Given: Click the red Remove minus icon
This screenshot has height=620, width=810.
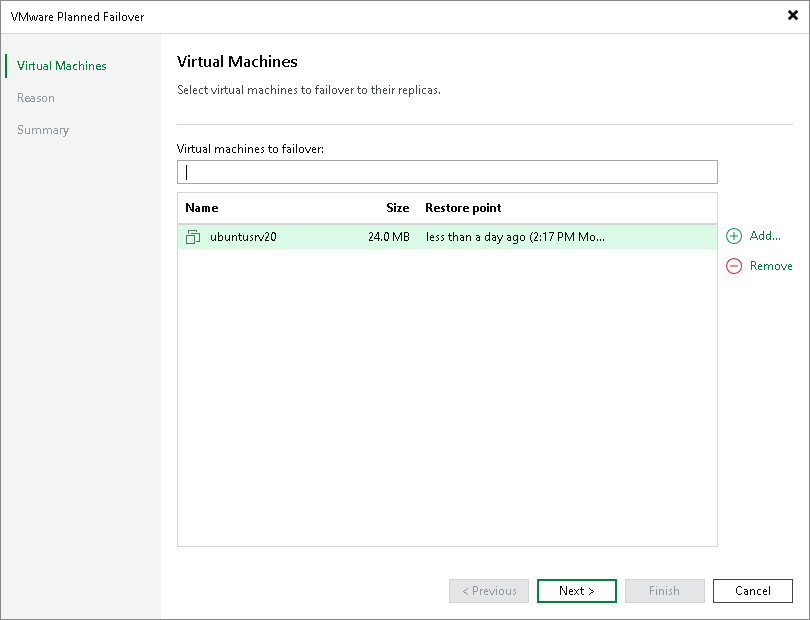Looking at the screenshot, I should click(735, 266).
